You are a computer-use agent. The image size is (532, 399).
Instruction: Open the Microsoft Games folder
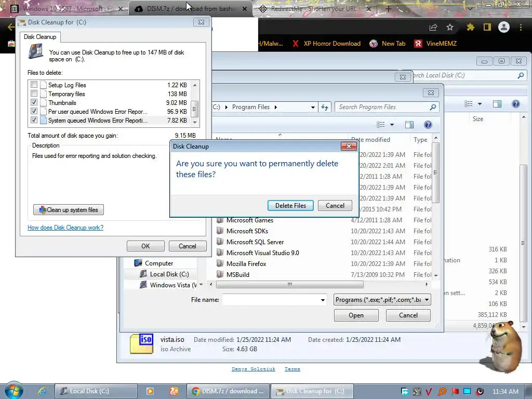(x=250, y=220)
